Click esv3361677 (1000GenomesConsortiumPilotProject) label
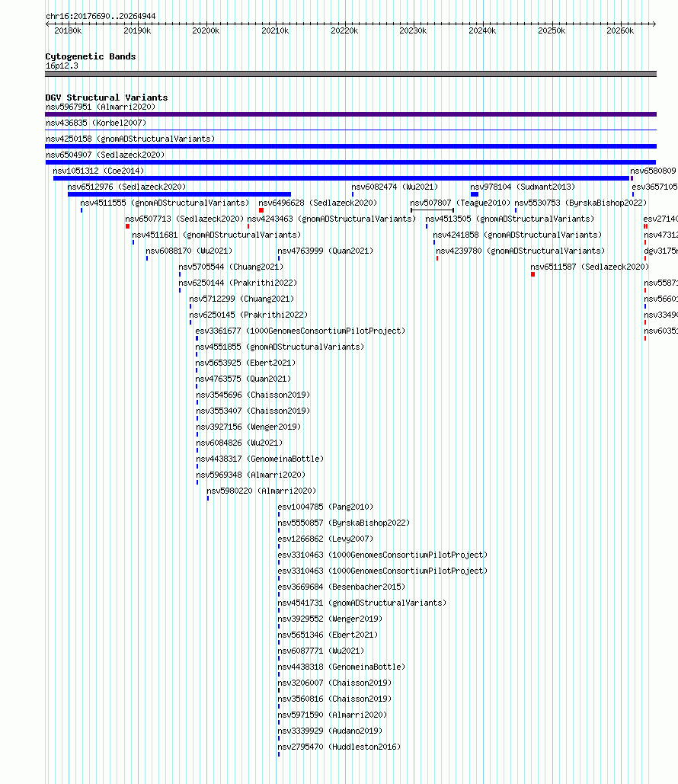Viewport: 678px width, 784px height. click(300, 331)
